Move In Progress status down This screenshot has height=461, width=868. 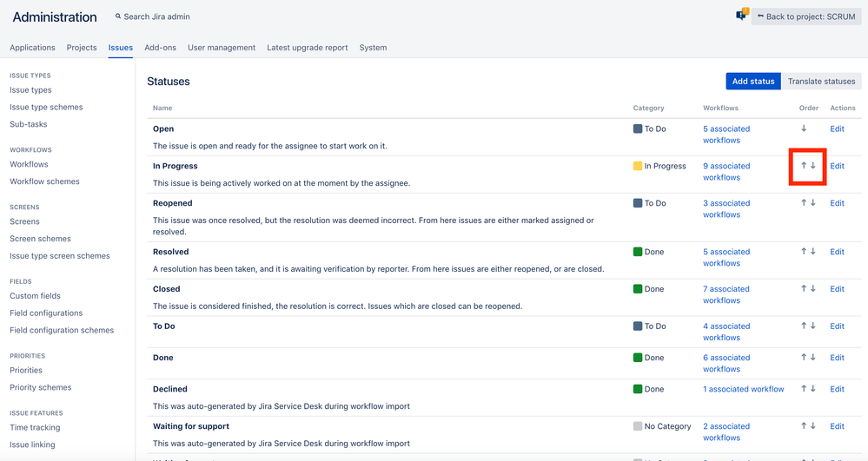coord(813,166)
